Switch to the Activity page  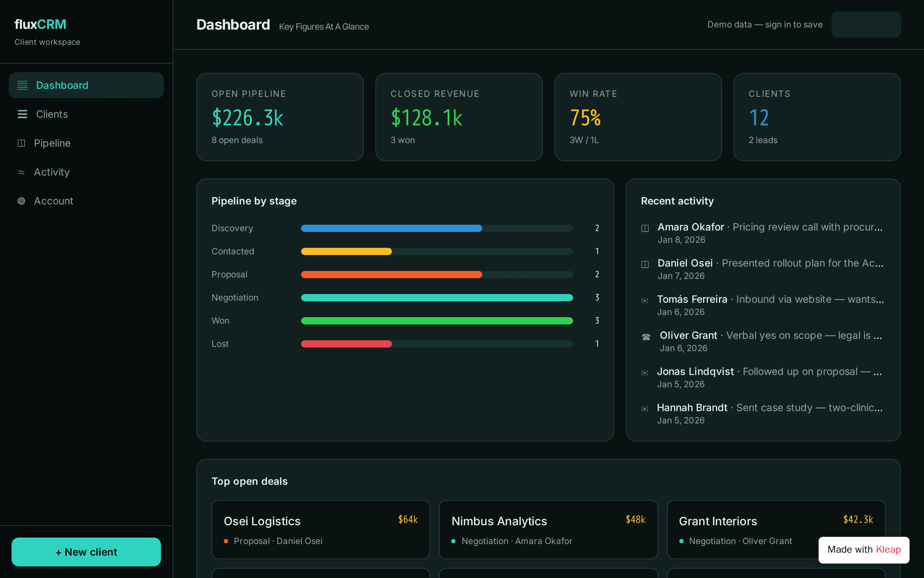pyautogui.click(x=86, y=172)
